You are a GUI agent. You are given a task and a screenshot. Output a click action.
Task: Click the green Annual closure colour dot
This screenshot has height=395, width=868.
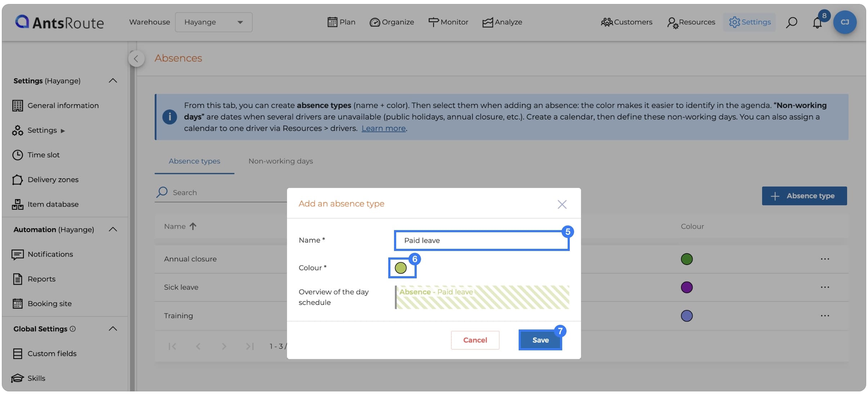click(687, 259)
